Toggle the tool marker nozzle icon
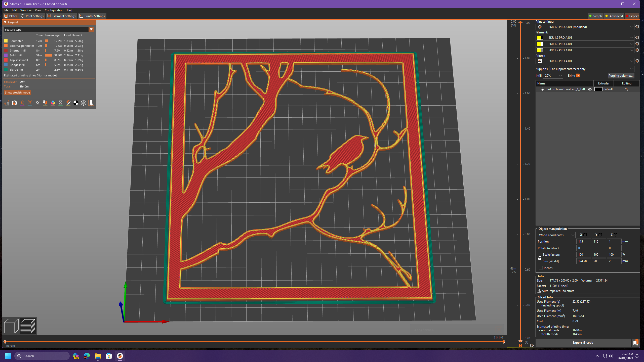644x362 pixels. click(x=91, y=103)
